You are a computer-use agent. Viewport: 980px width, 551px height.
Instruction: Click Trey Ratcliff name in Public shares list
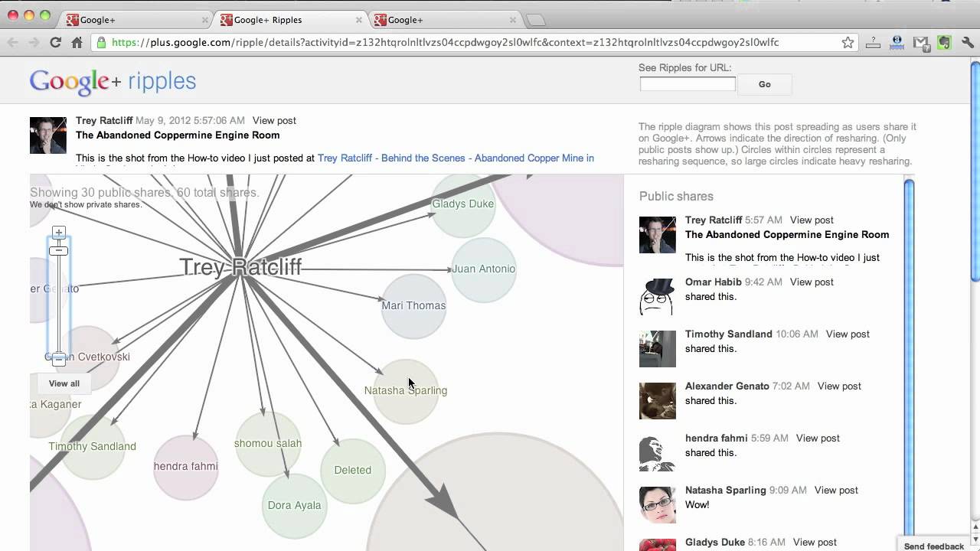(x=714, y=220)
